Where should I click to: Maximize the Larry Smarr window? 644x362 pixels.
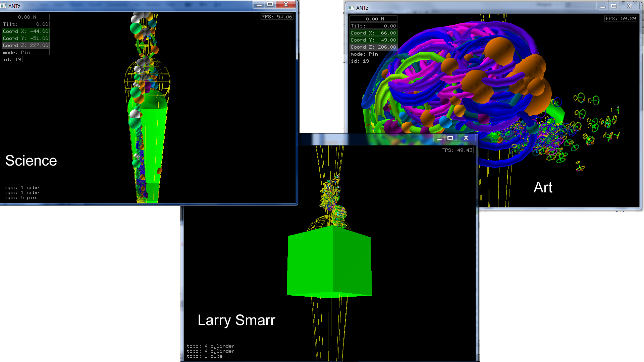(450, 138)
